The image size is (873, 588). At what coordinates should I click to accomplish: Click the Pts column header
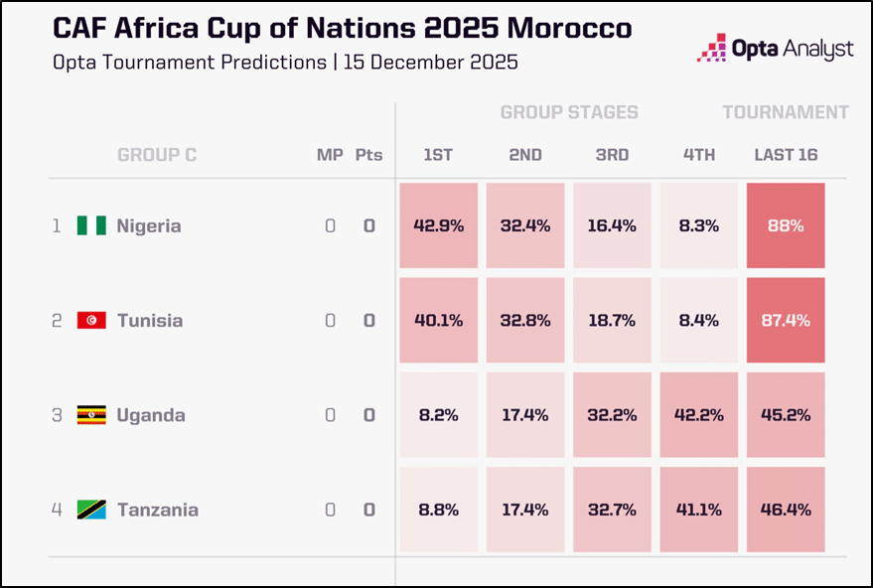368,155
